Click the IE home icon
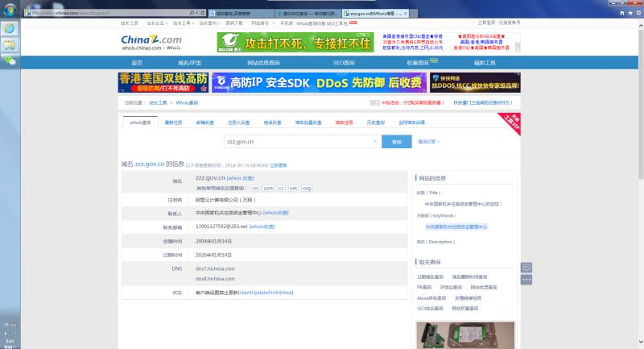644x349 pixels. point(622,13)
